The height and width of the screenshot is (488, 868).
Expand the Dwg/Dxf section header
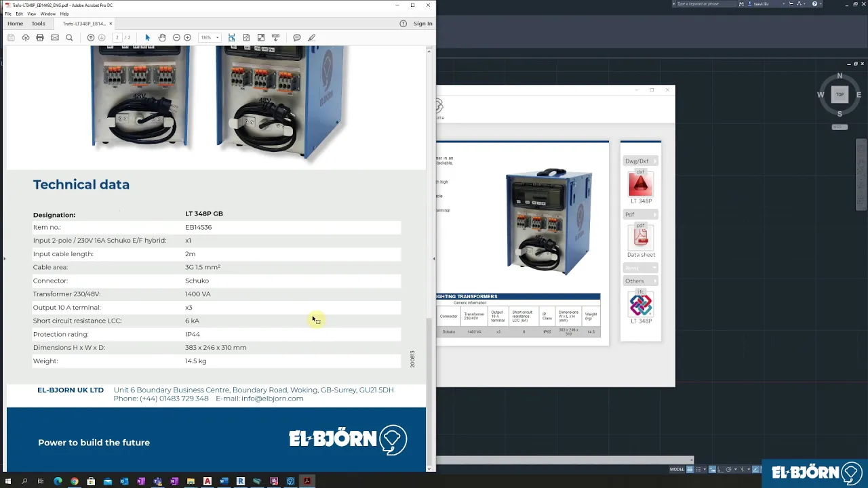click(641, 161)
